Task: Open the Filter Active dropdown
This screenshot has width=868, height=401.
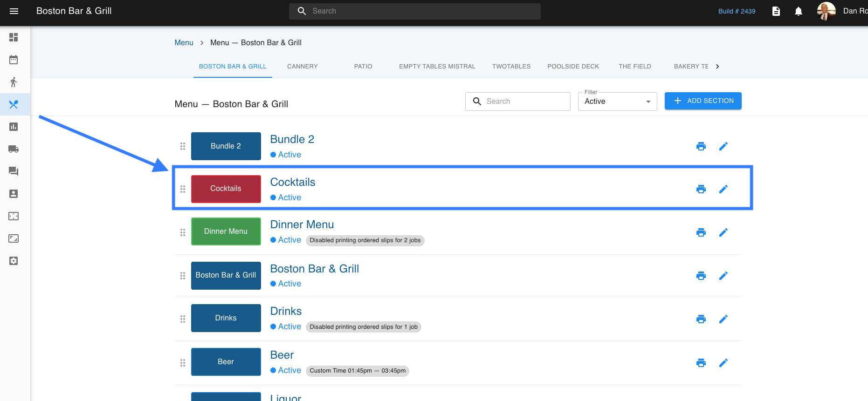Action: click(x=617, y=102)
